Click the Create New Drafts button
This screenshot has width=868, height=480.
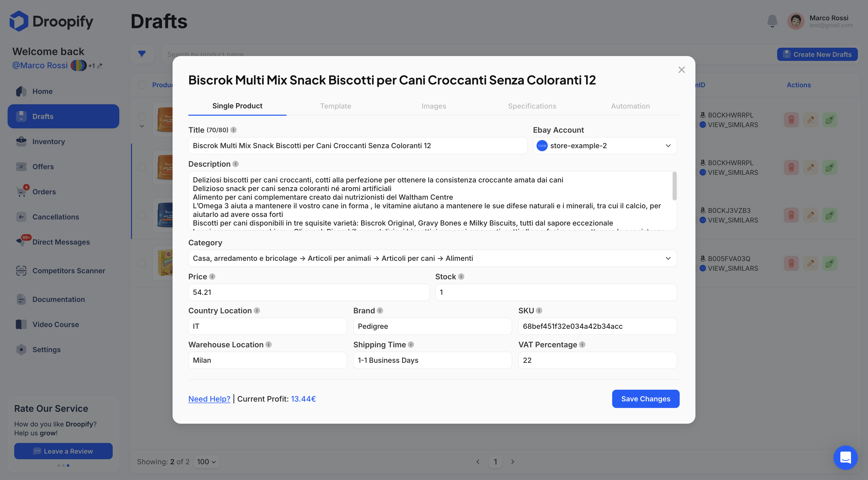coord(817,54)
